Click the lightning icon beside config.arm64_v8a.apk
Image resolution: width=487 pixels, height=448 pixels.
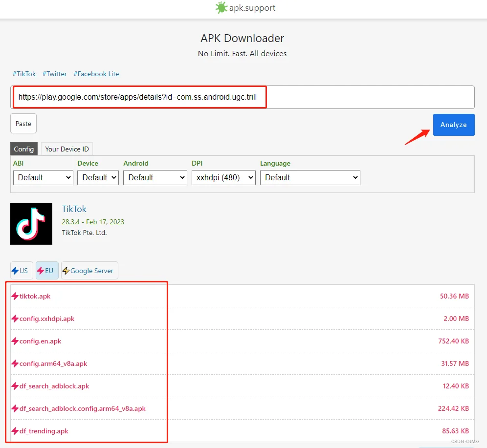coord(15,363)
